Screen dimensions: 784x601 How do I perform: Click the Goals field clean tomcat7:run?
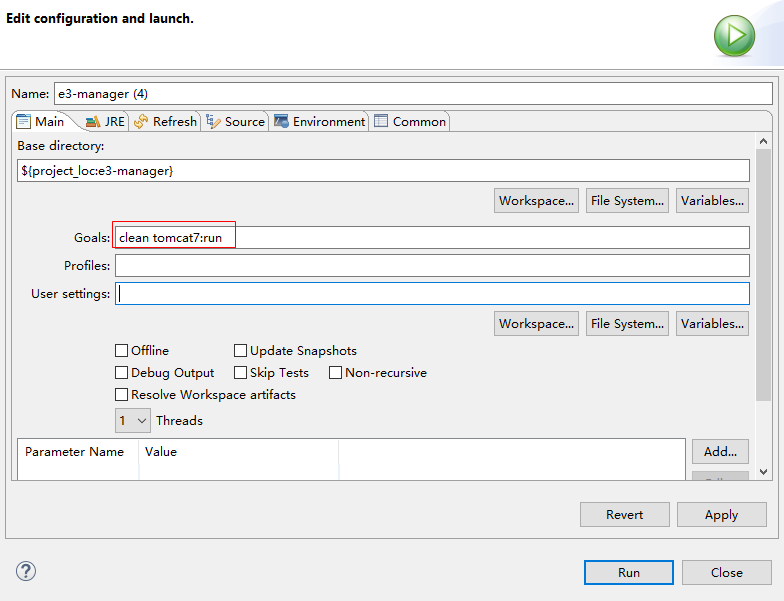tap(432, 238)
